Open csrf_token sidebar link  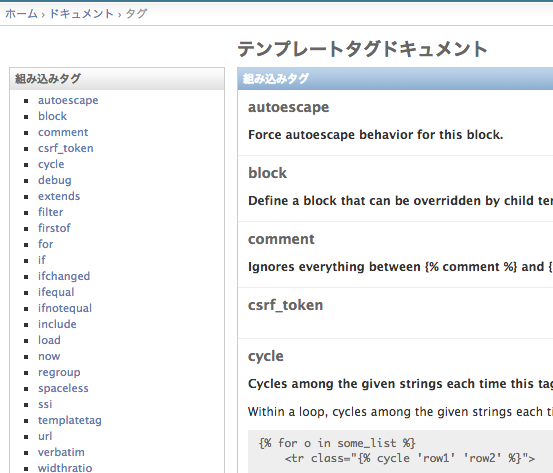(66, 148)
